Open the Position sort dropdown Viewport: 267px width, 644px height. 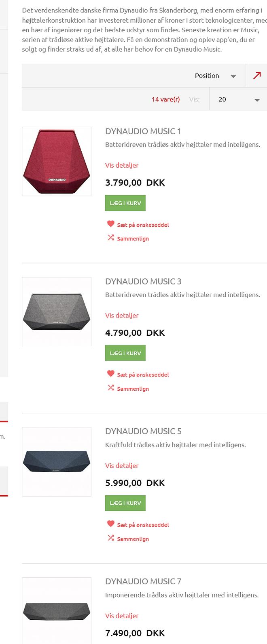[215, 76]
